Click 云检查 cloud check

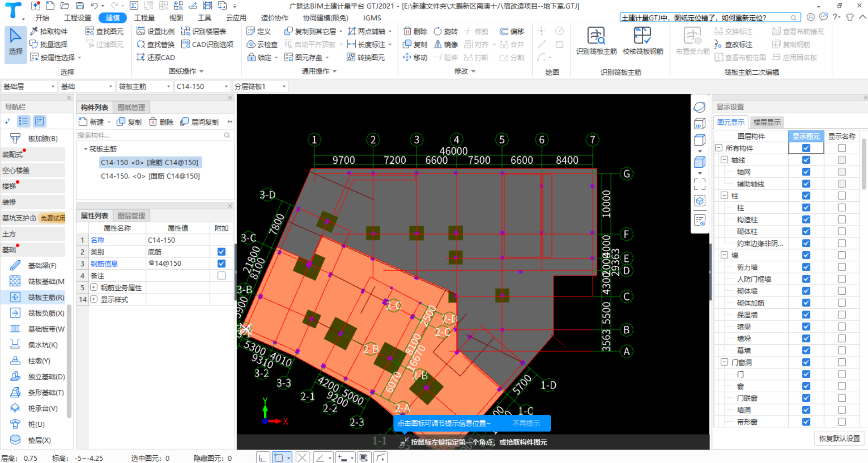click(x=262, y=44)
